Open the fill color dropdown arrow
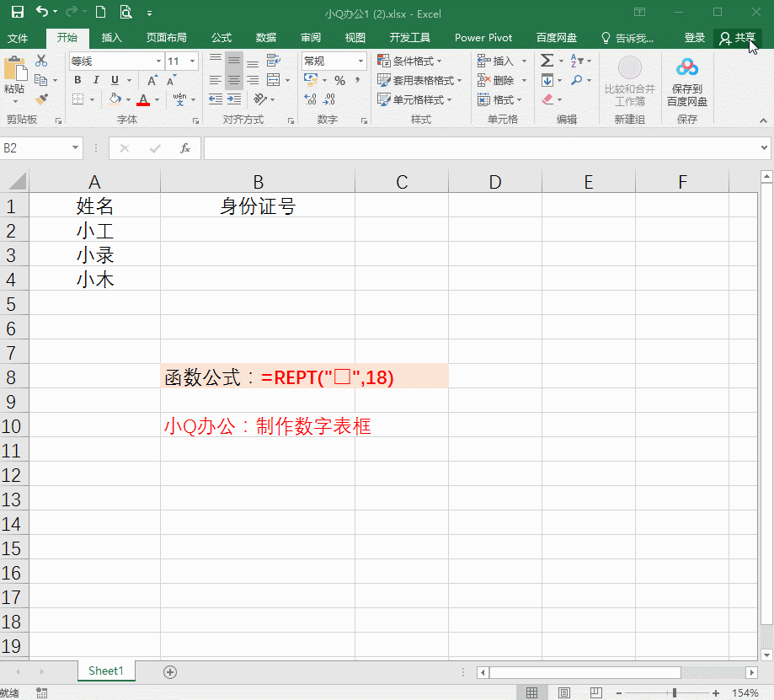 128,99
